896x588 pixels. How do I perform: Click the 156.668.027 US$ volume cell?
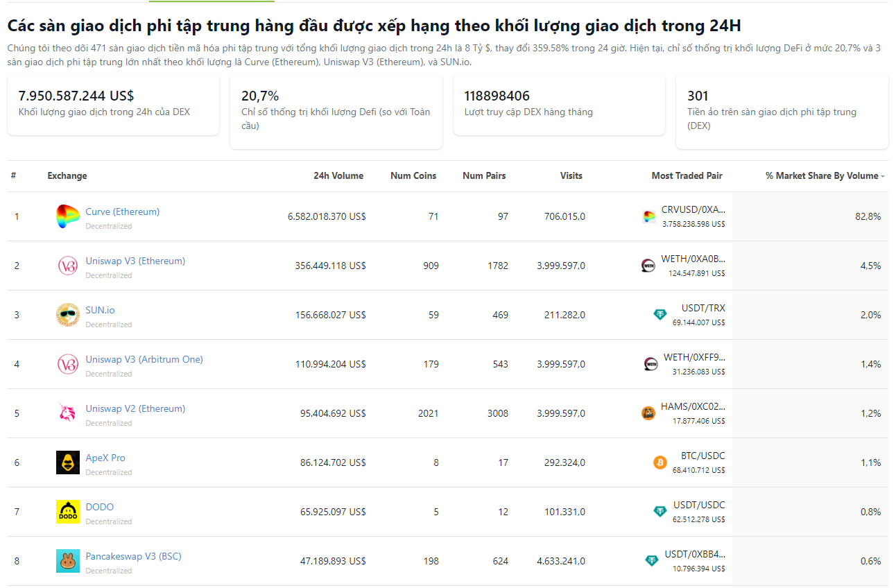point(330,315)
